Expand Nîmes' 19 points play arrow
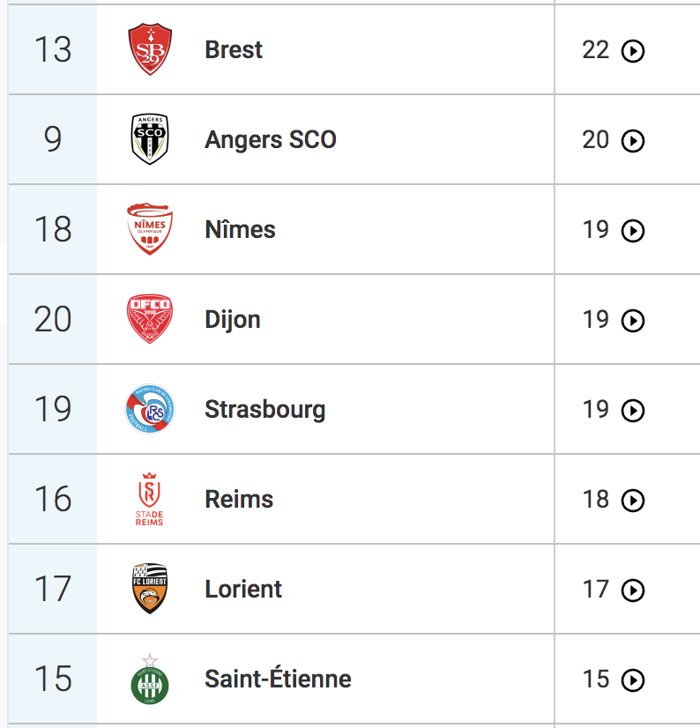Viewport: 700px width, 728px height. (x=633, y=231)
